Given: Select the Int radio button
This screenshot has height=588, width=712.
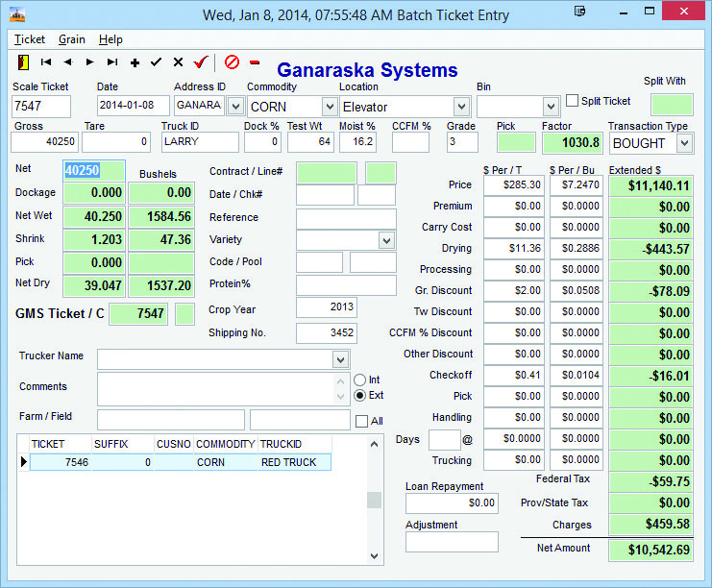Looking at the screenshot, I should click(x=359, y=380).
